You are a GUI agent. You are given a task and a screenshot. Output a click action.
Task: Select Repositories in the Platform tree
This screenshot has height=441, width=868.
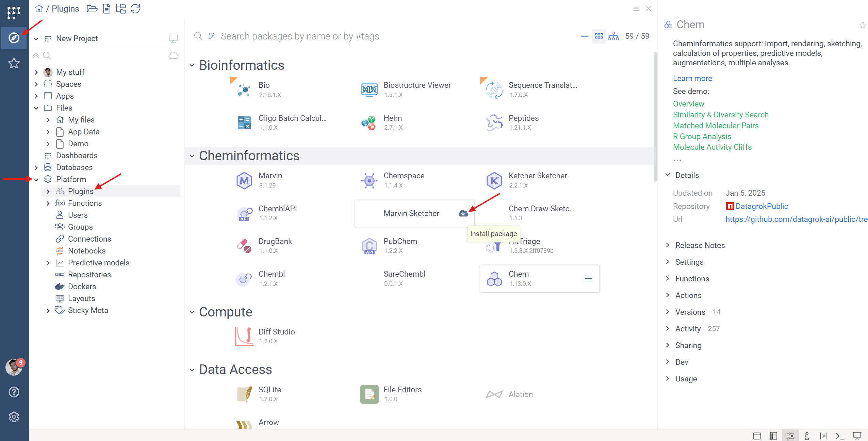point(89,275)
